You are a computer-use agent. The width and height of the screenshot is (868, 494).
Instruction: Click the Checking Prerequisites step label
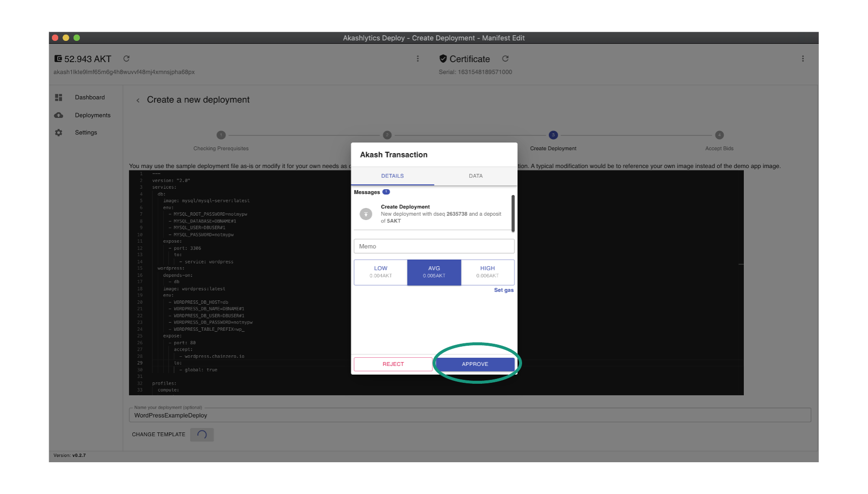coord(221,149)
